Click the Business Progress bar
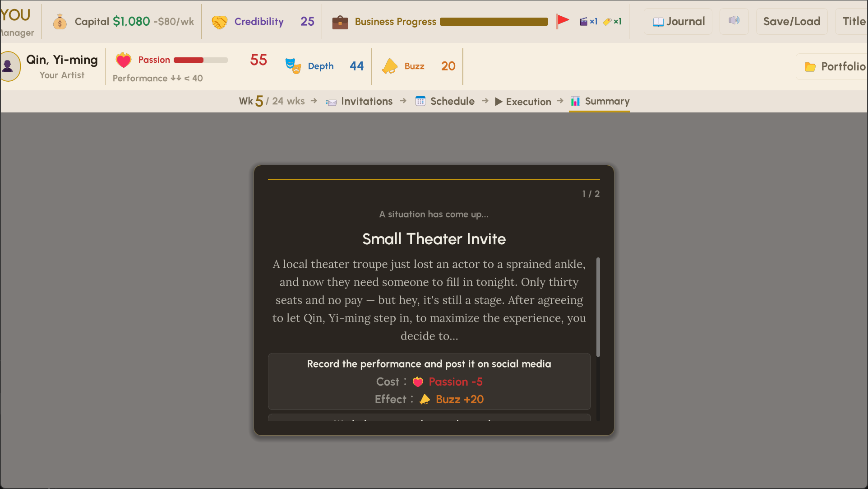Screen dimensions: 868x489 coord(494,22)
